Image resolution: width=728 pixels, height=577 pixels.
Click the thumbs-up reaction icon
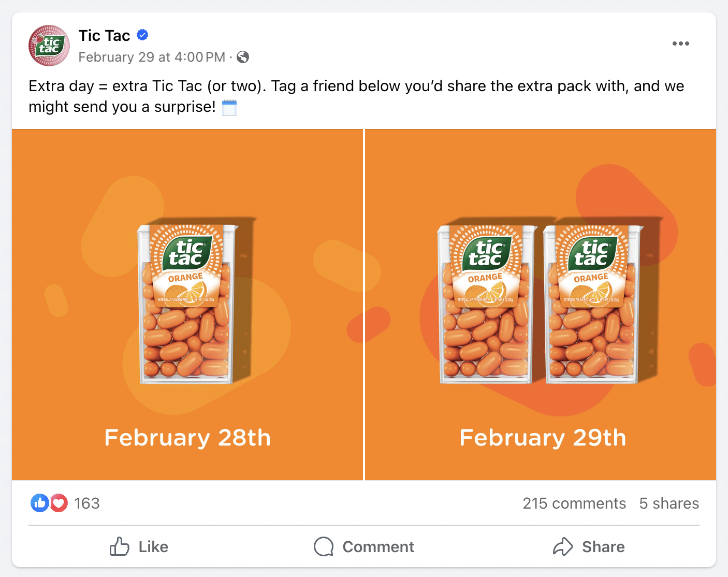coord(39,503)
